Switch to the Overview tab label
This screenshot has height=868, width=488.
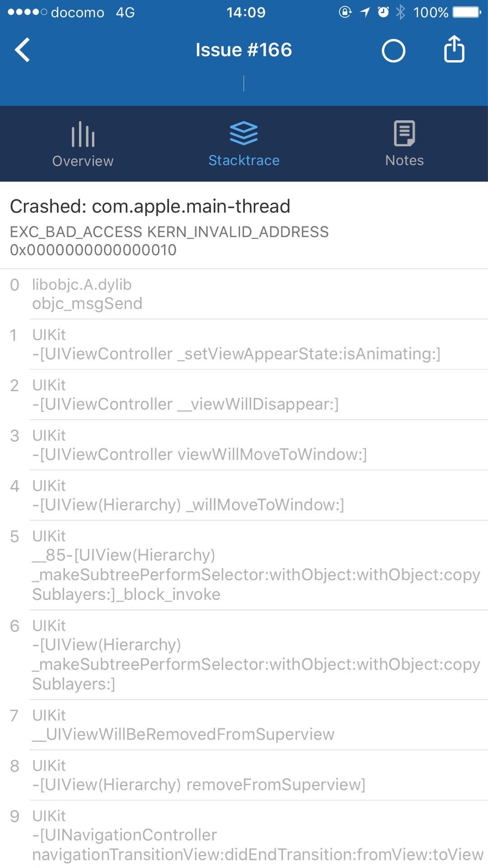tap(83, 161)
